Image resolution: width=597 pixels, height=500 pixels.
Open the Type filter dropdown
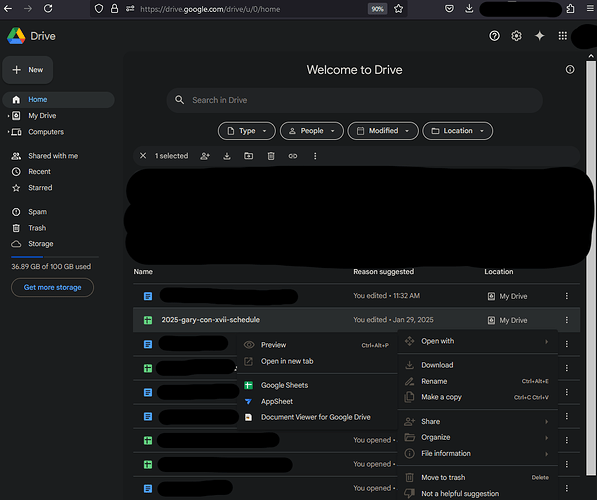(x=247, y=131)
